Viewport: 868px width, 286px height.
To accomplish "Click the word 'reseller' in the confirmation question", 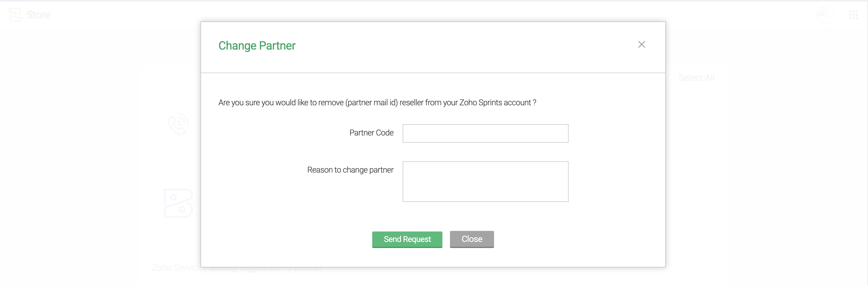I will pos(411,102).
